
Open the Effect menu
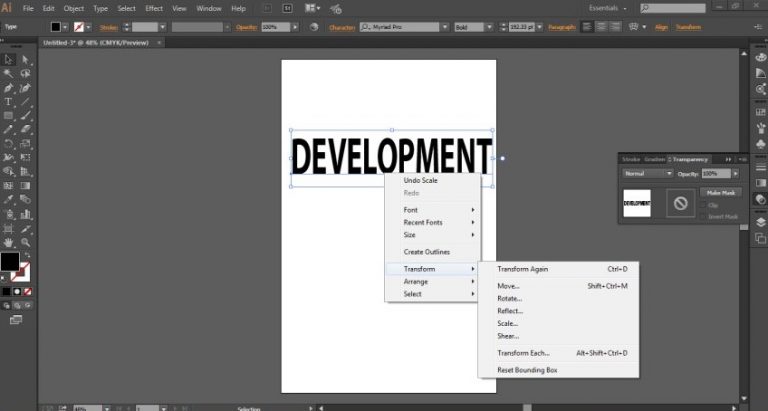point(154,8)
